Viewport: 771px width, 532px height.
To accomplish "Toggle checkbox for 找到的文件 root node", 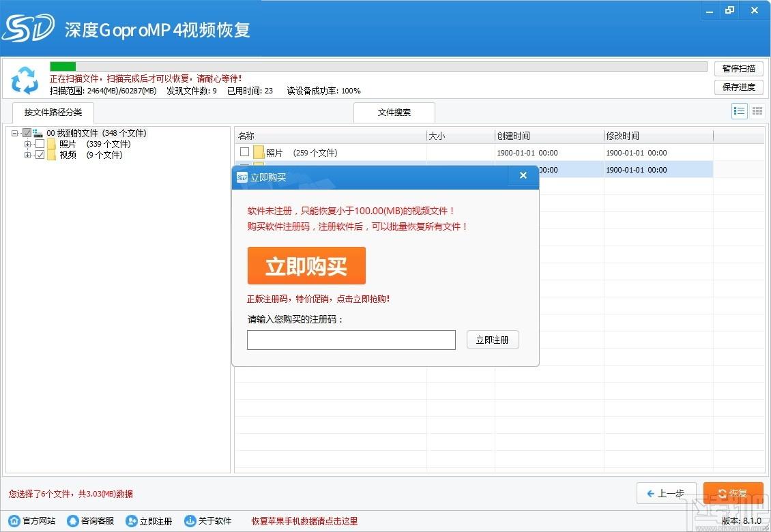I will click(x=27, y=133).
